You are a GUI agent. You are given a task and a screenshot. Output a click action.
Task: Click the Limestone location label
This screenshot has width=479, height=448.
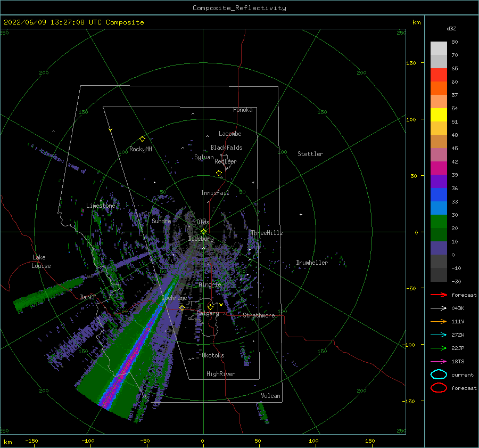(101, 206)
